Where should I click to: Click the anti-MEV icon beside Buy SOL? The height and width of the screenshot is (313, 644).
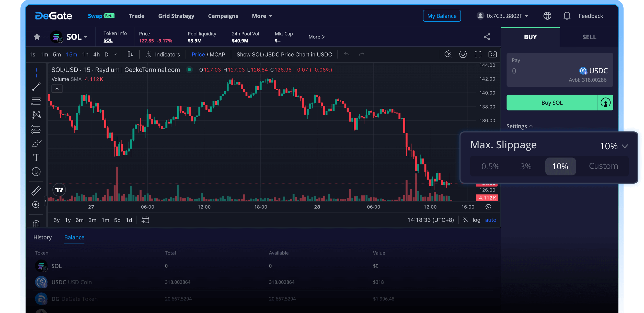click(x=605, y=103)
